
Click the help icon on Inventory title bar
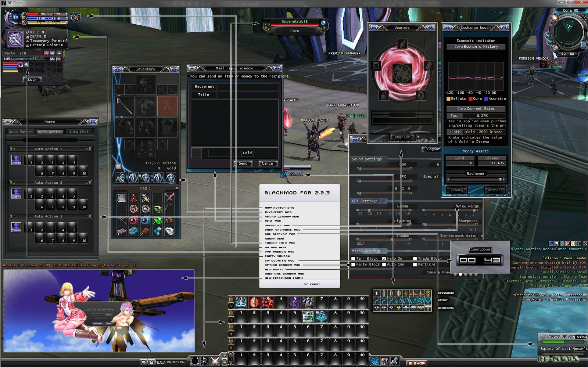(117, 69)
